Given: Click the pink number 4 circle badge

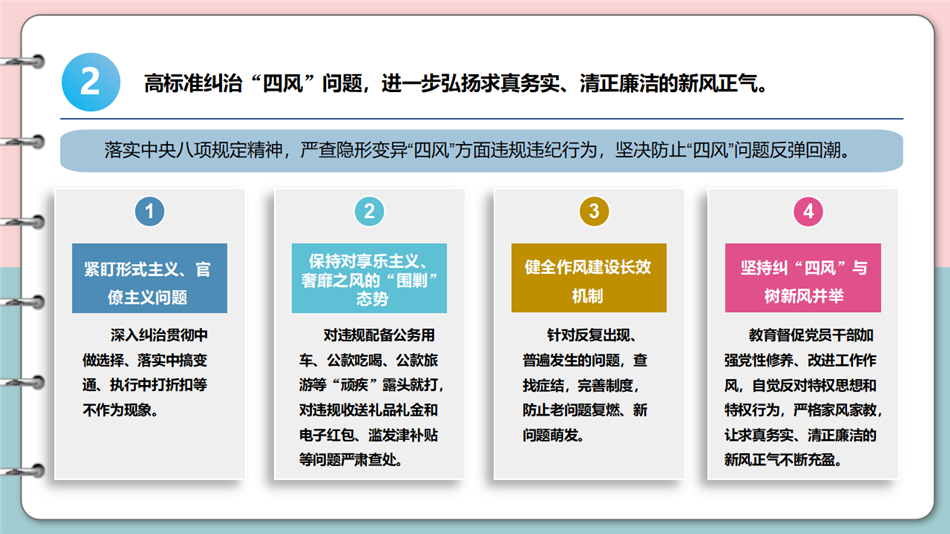Looking at the screenshot, I should click(808, 211).
